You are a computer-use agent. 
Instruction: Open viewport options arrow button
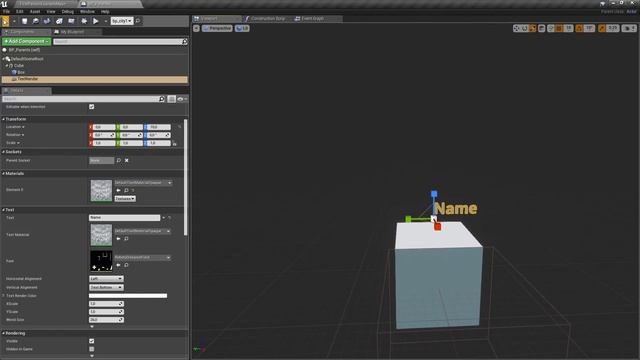pyautogui.click(x=196, y=28)
